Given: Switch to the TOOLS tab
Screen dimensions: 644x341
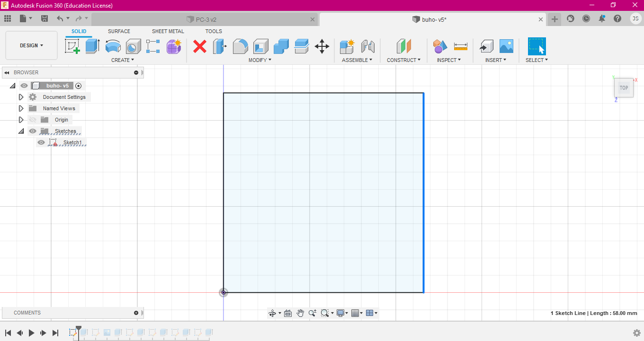Looking at the screenshot, I should (214, 31).
